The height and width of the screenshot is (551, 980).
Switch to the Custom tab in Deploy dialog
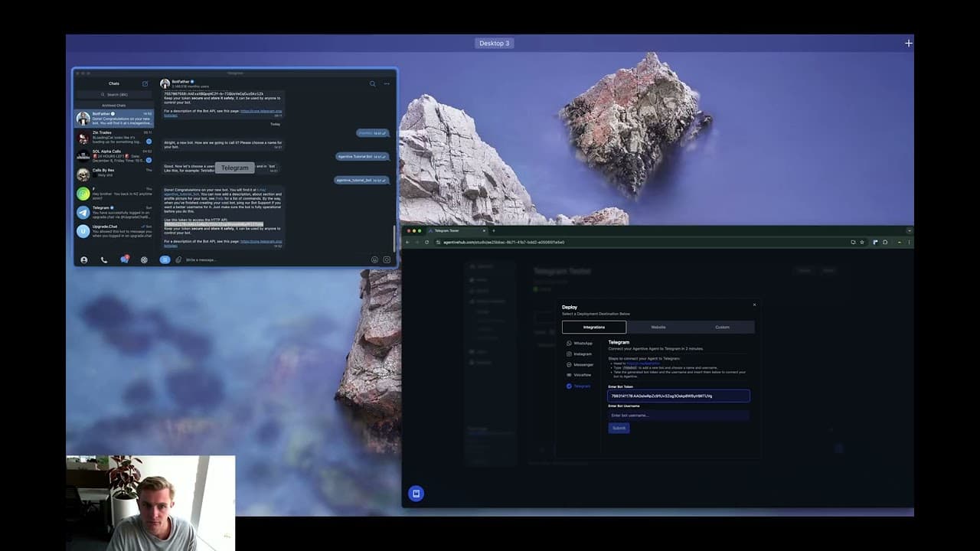pos(722,327)
